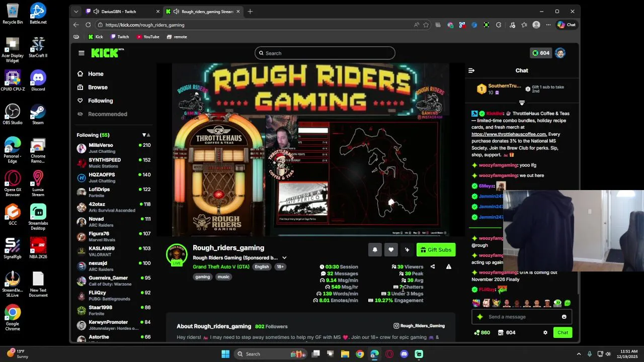Open the throttlehauscoffee.com link in chat
644x362 pixels.
509,134
